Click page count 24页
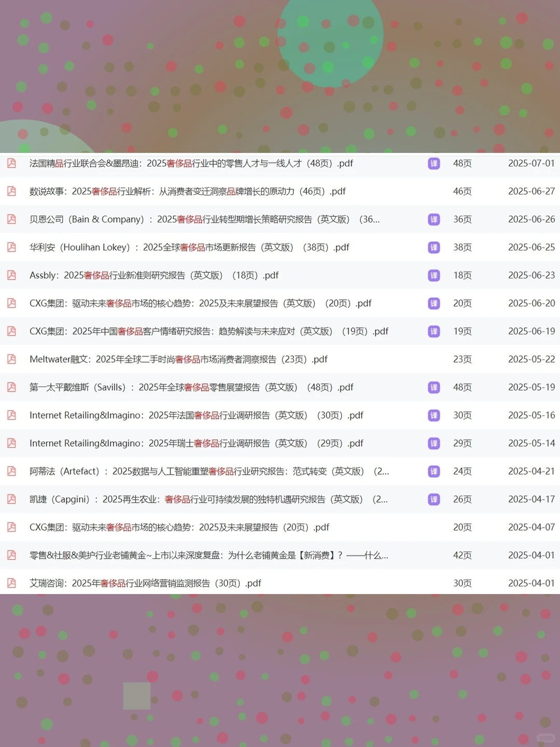Viewport: 560px width, 747px height. pos(463,472)
